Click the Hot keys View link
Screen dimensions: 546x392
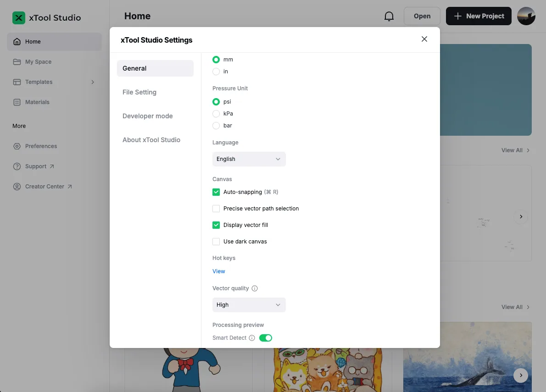point(219,271)
